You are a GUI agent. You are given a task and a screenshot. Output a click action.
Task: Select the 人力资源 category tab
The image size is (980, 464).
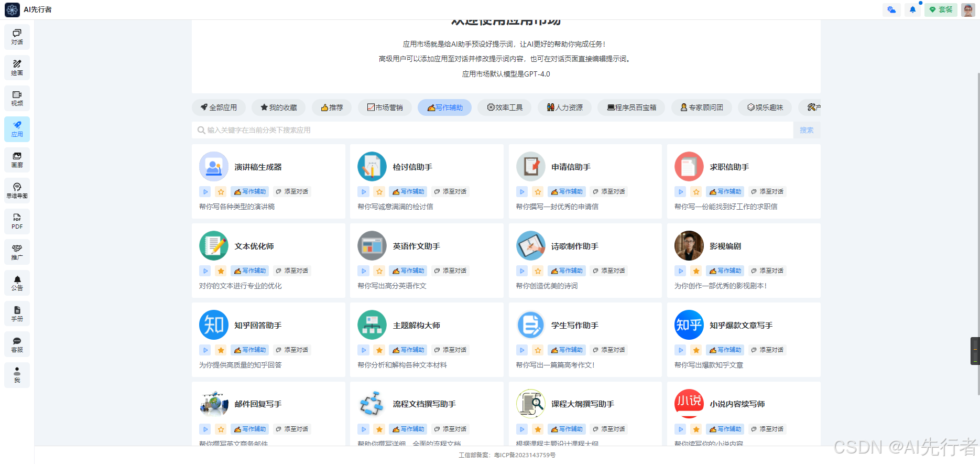click(x=564, y=107)
